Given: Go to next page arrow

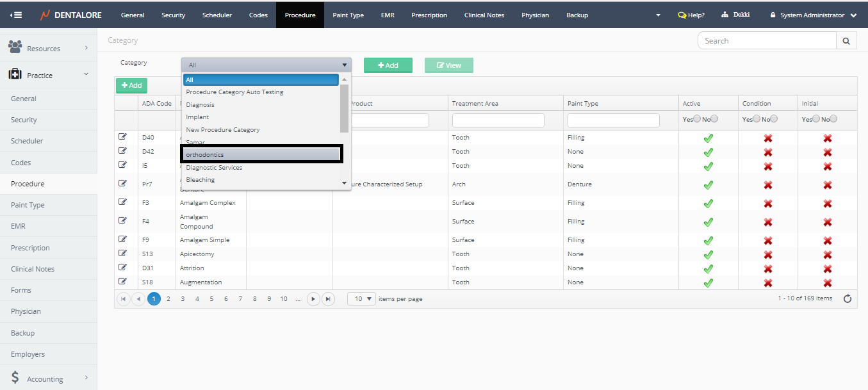Looking at the screenshot, I should [x=313, y=298].
